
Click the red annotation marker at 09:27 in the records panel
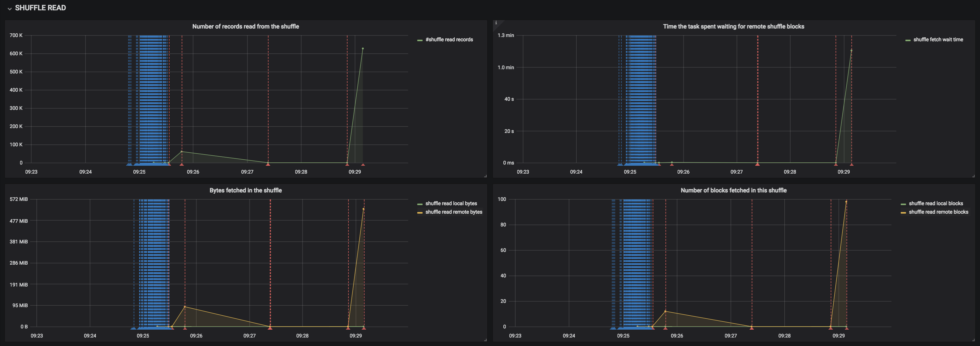pyautogui.click(x=268, y=164)
